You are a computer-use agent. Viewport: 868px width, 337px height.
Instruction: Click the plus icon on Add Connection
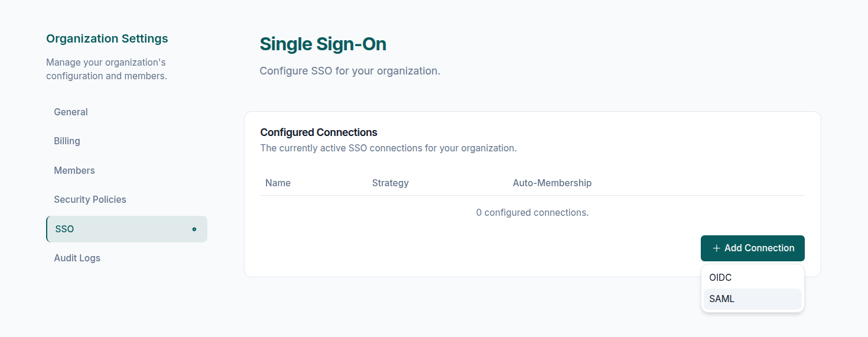coord(716,248)
